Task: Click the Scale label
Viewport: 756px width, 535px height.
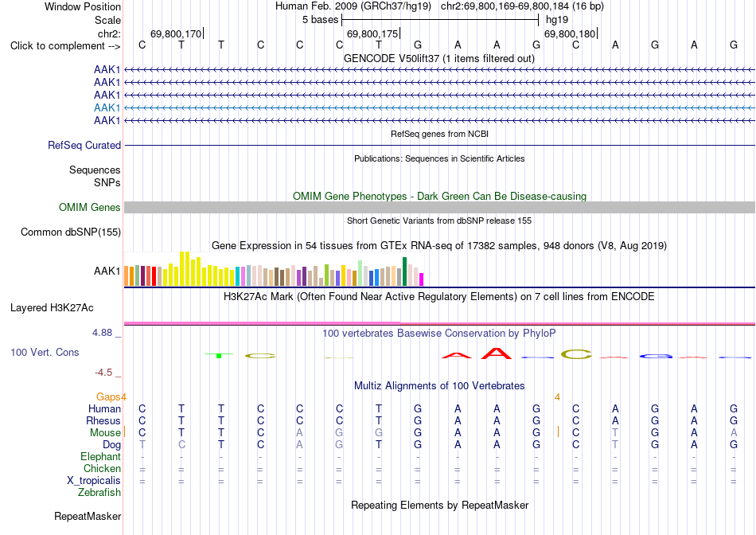Action: coord(107,20)
